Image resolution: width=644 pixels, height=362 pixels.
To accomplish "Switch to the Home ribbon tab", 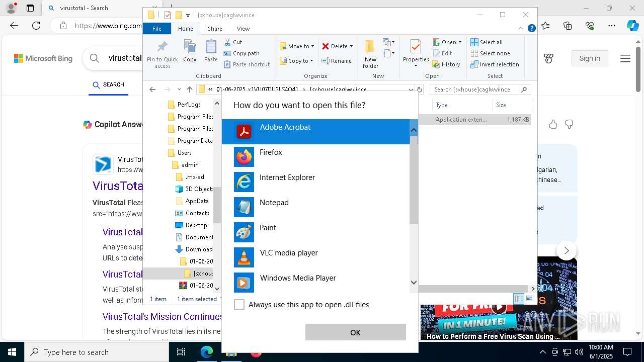I will (x=185, y=29).
